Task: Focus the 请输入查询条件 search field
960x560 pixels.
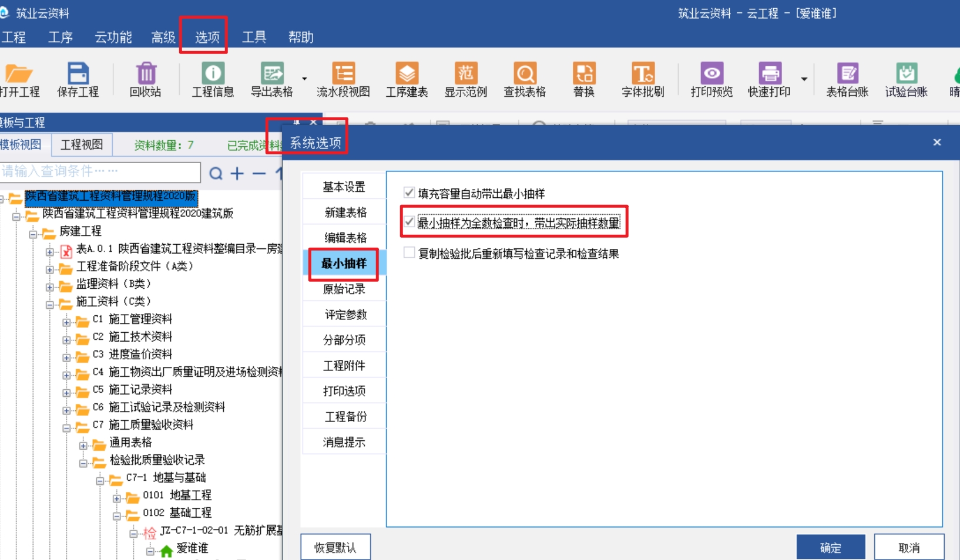Action: (x=100, y=171)
